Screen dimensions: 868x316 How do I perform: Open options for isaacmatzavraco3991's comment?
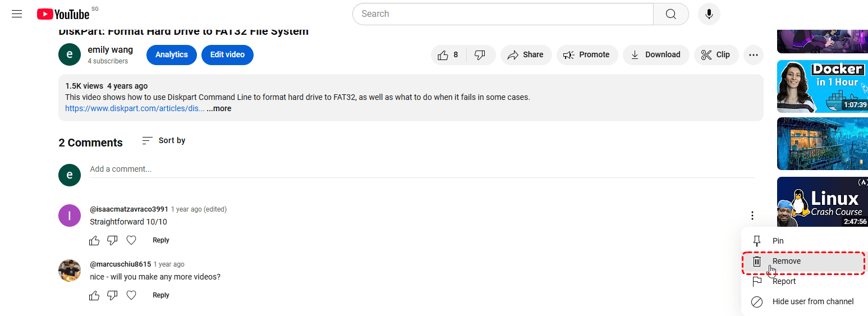point(752,216)
